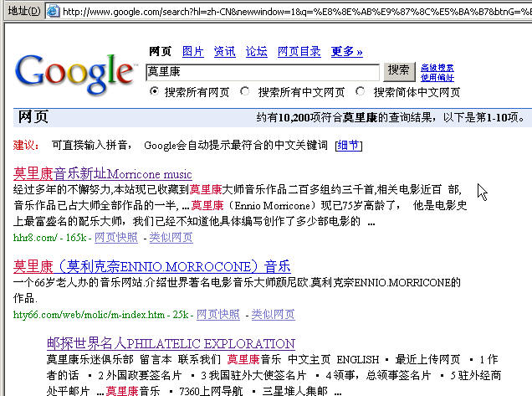Viewport: 532px width, 396px height.
Task: Switch to the 资讯 search tab
Action: pos(225,52)
